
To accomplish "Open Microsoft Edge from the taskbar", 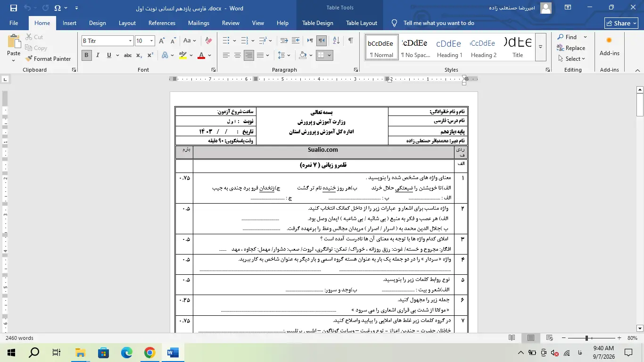I will pyautogui.click(x=126, y=353).
